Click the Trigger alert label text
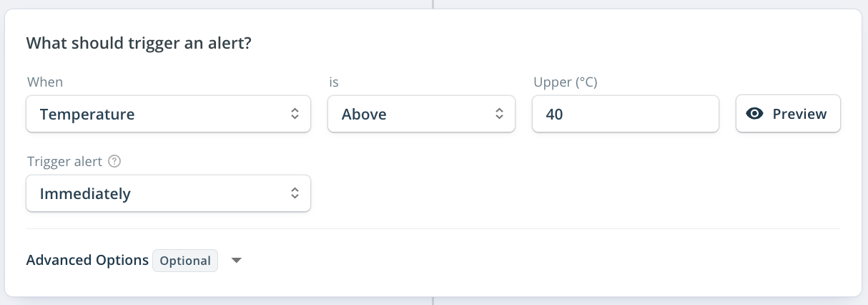The height and width of the screenshot is (305, 868). [x=65, y=162]
